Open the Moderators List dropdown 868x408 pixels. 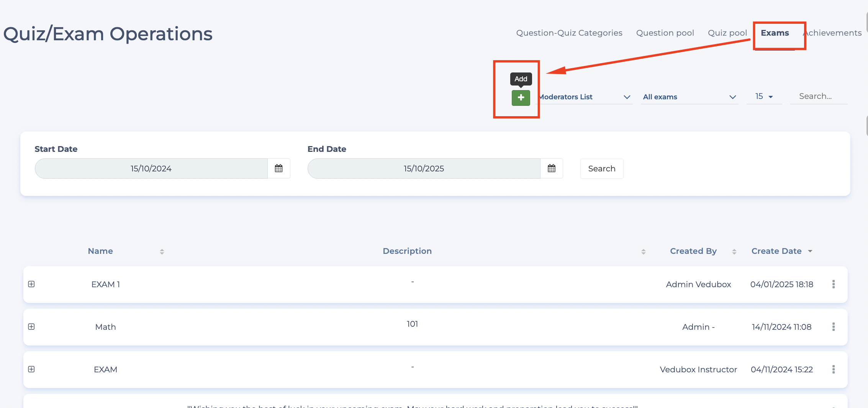(584, 97)
